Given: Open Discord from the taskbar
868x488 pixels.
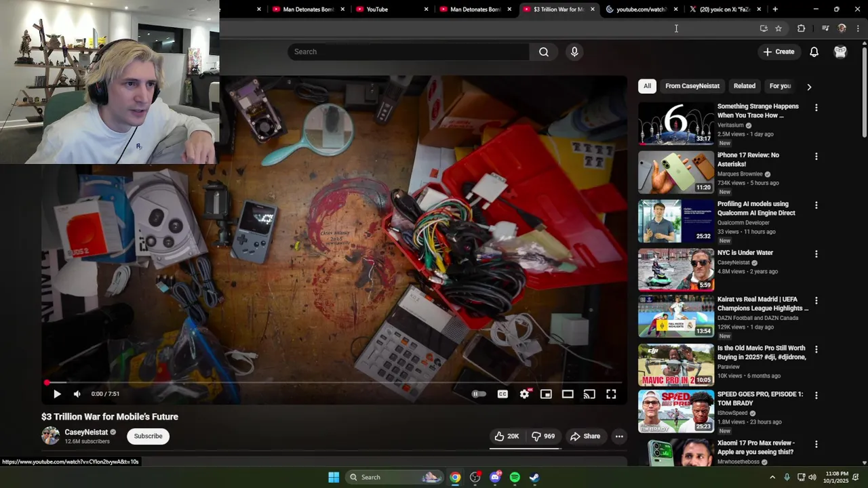Looking at the screenshot, I should tap(495, 477).
